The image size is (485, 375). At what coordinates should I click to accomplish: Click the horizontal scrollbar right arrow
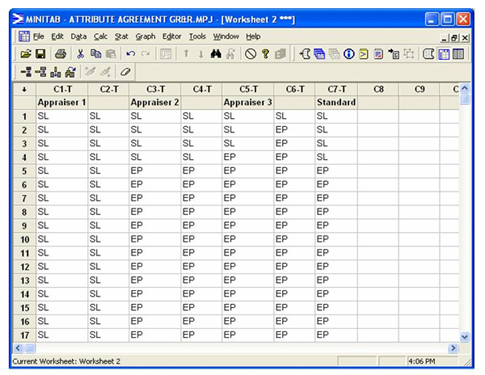click(x=453, y=348)
